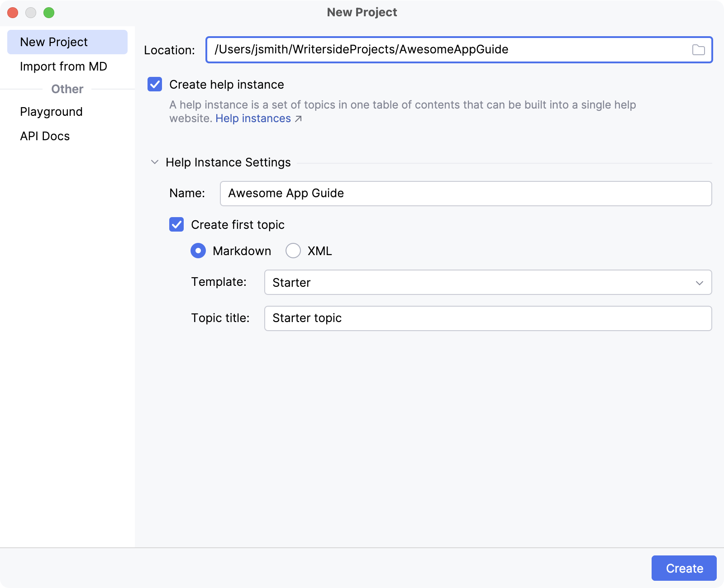This screenshot has height=588, width=724.
Task: Open the Playground project type
Action: [52, 112]
